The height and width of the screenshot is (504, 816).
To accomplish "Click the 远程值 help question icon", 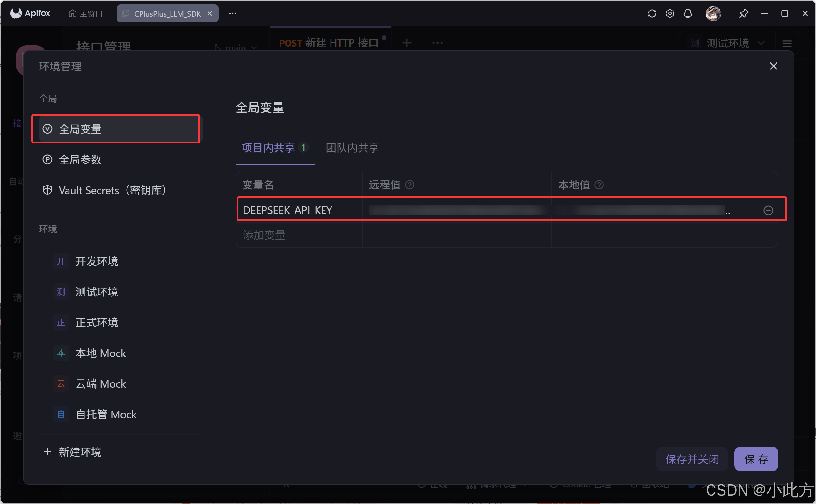I will [410, 185].
